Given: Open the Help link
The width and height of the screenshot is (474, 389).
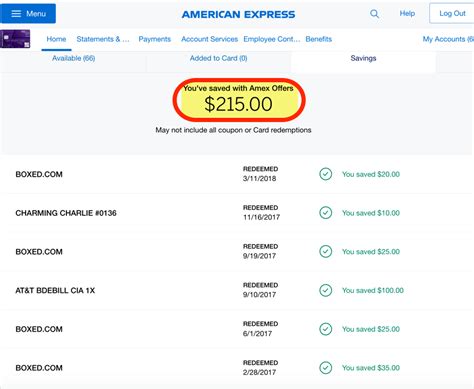Looking at the screenshot, I should pos(407,13).
